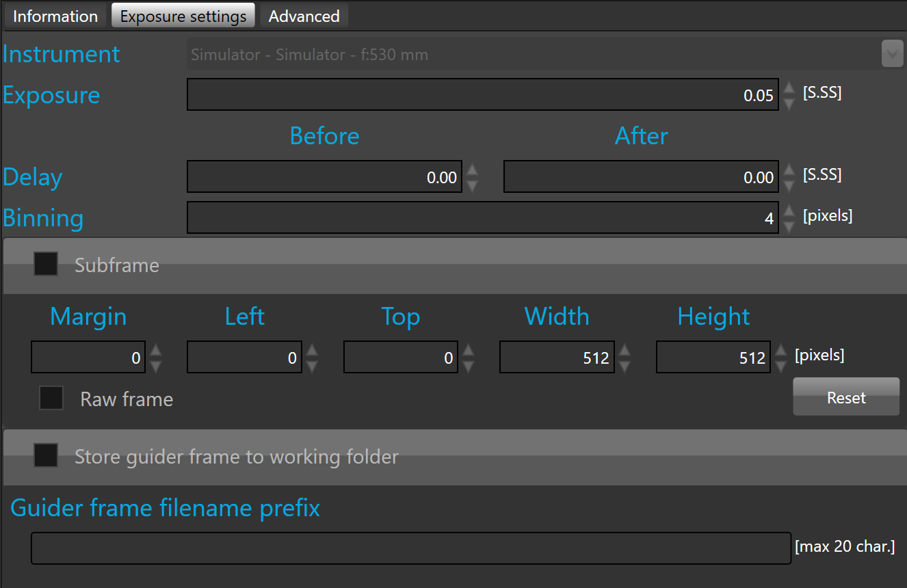This screenshot has height=588, width=907.
Task: Increase subframe Margin with up arrow
Action: tap(155, 350)
